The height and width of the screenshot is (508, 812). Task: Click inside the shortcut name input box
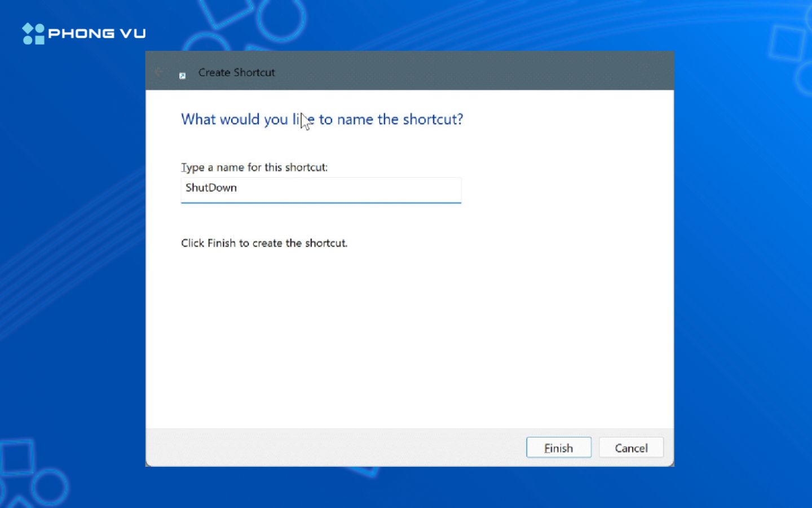point(320,190)
